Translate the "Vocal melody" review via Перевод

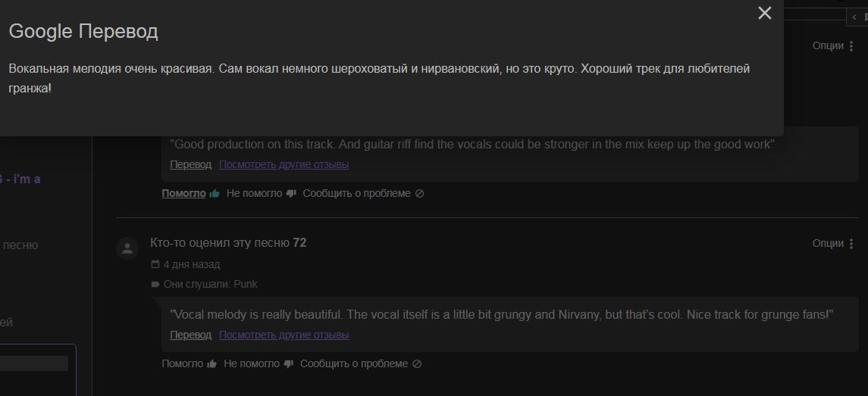coord(190,335)
